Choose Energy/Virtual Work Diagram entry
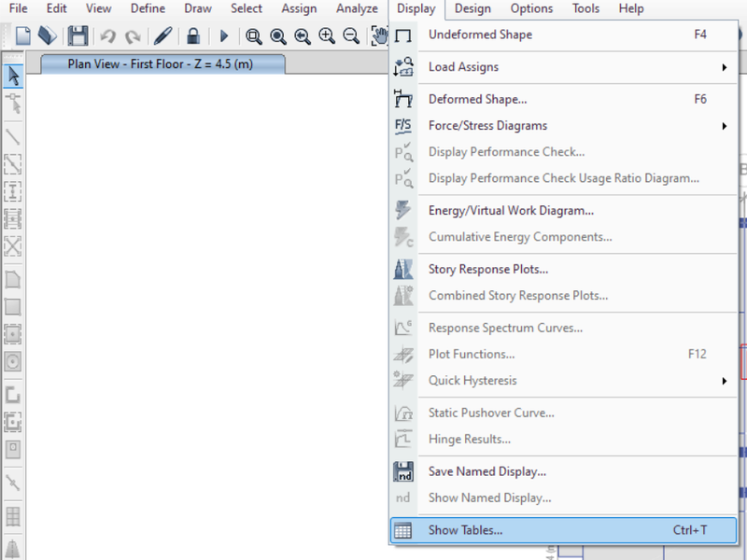747x560 pixels. pyautogui.click(x=564, y=211)
